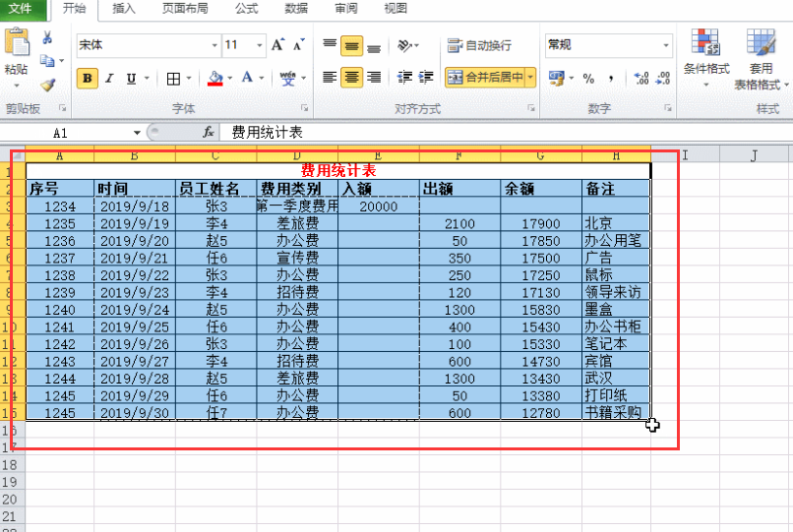The width and height of the screenshot is (793, 532).
Task: Open the Name Box dropdown arrow
Action: (x=137, y=133)
